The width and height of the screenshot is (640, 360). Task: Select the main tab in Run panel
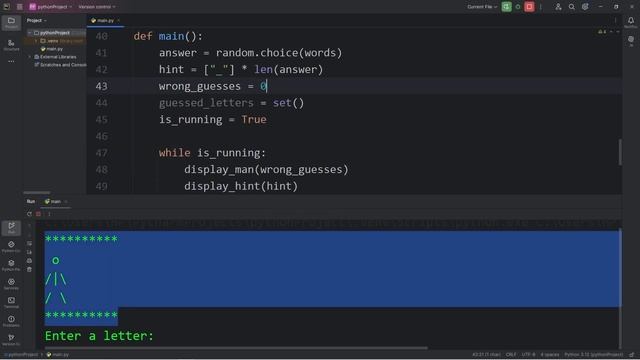(x=53, y=201)
